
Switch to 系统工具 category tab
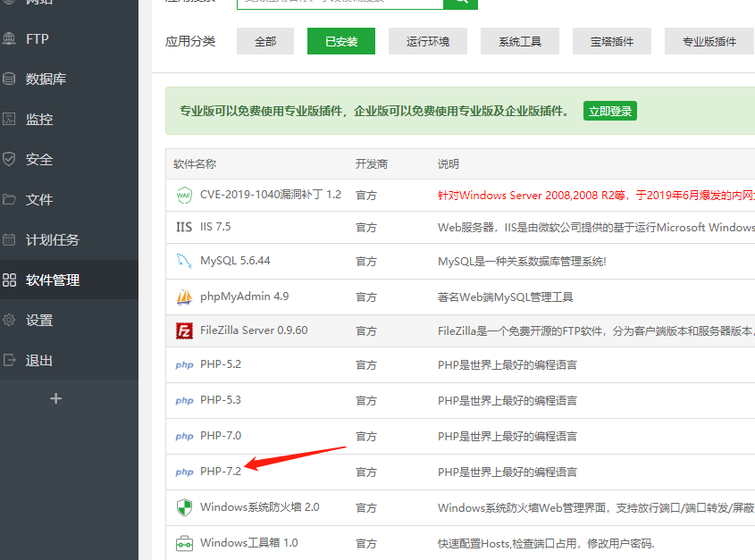point(519,41)
